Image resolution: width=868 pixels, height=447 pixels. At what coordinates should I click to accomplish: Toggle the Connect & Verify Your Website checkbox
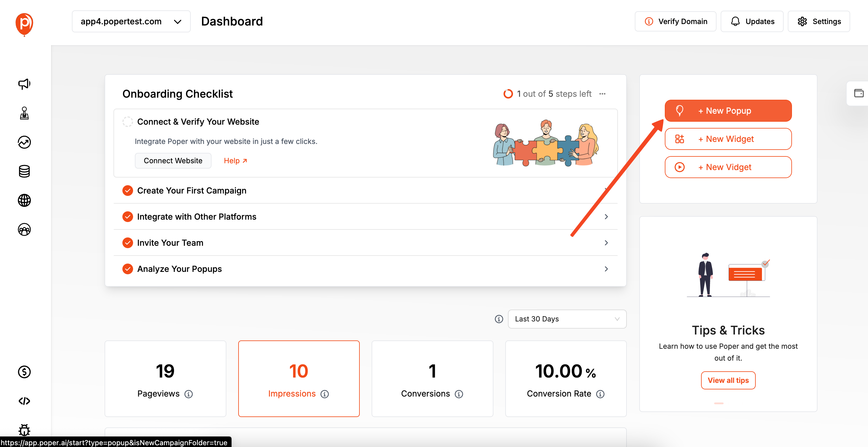tap(127, 121)
